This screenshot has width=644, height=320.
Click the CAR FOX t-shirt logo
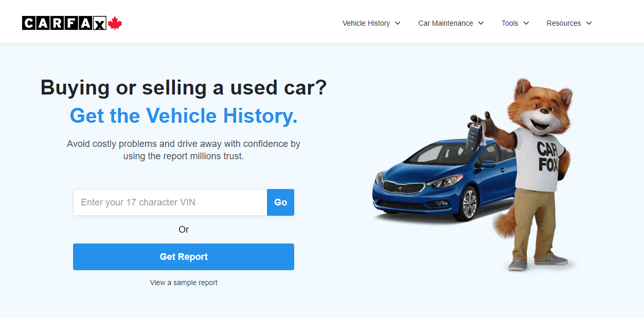(548, 157)
